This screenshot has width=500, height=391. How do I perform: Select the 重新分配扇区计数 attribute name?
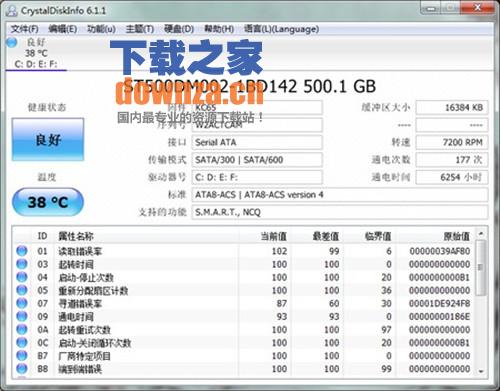(x=93, y=290)
